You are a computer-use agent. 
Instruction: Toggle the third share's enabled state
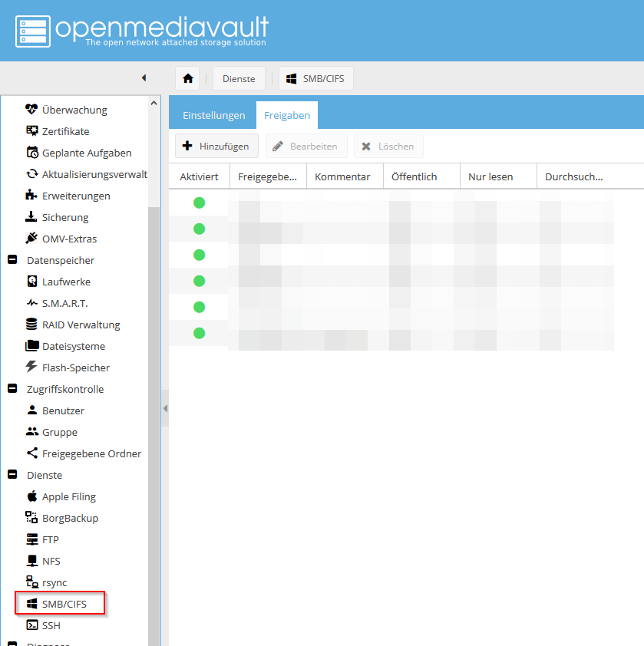199,255
